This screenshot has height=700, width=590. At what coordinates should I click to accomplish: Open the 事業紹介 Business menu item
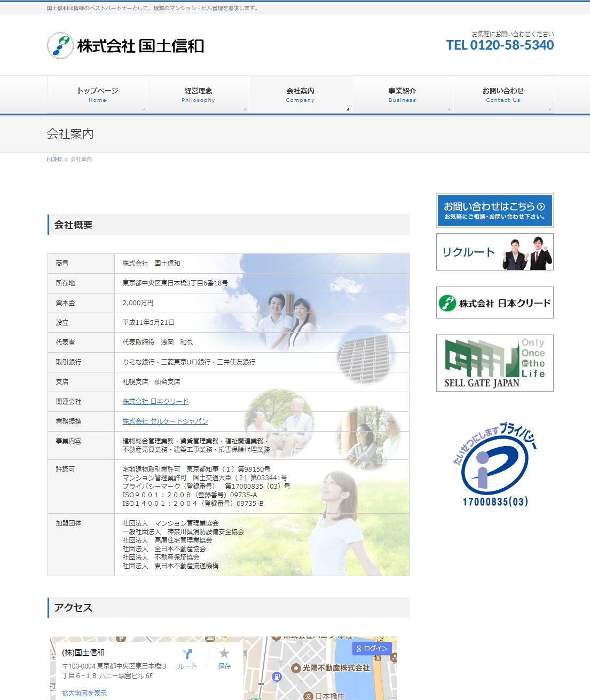pyautogui.click(x=402, y=94)
